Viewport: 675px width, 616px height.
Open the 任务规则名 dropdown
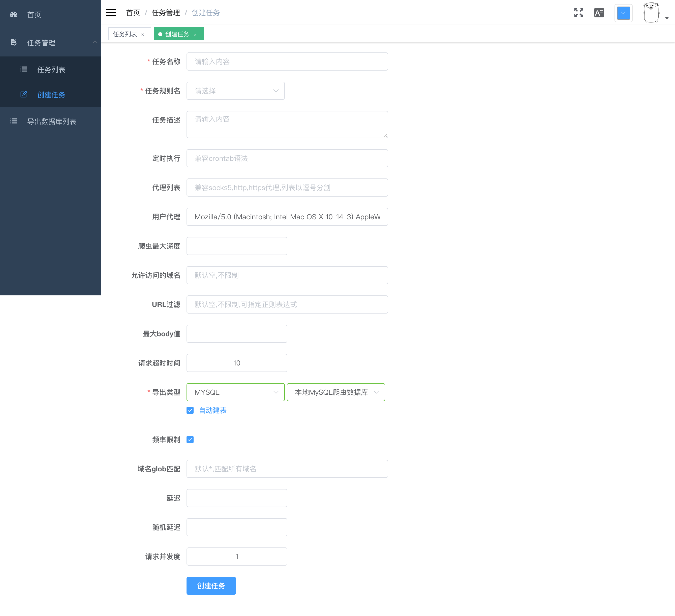coord(235,91)
